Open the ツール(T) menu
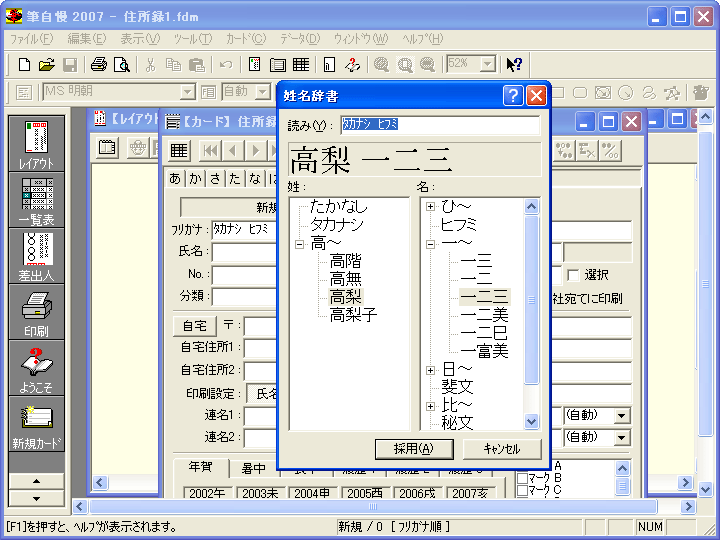Screen dimensions: 720x540 pyautogui.click(x=193, y=39)
